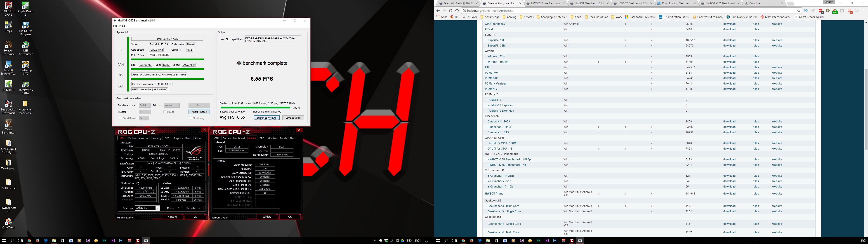868x244 pixels.
Task: Click the benchmark progress bar at 100%
Action: [255, 108]
